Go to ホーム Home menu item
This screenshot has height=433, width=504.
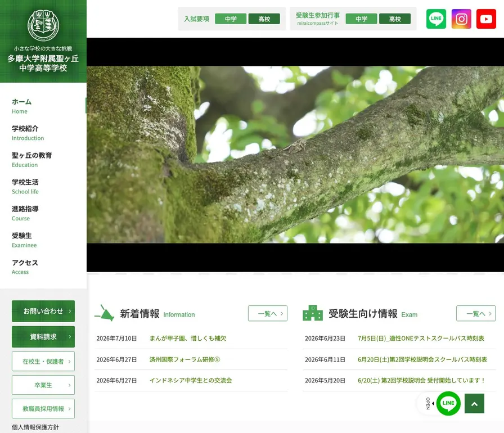point(21,106)
